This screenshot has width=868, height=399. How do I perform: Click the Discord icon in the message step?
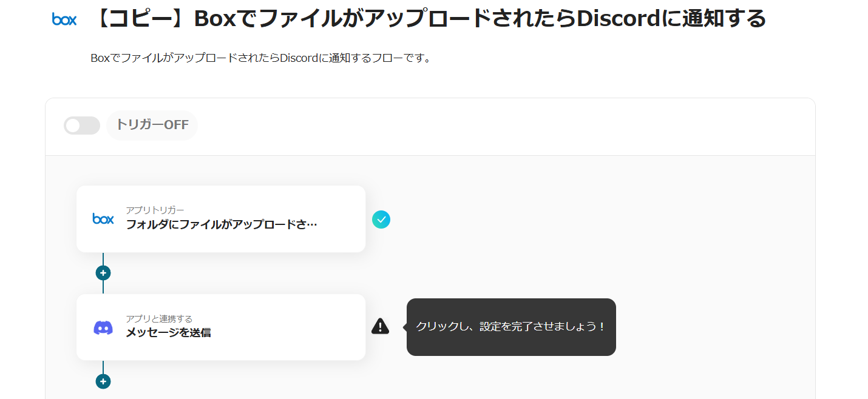click(103, 327)
